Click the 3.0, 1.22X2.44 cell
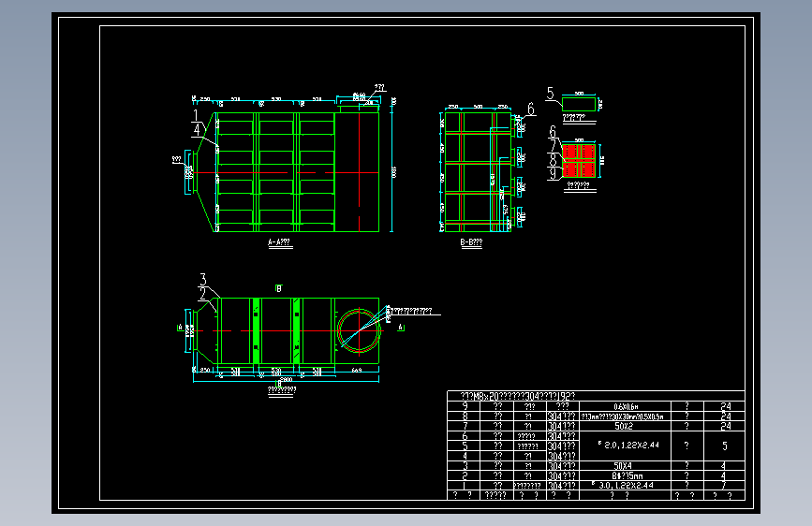812x526 pixels. click(x=623, y=485)
